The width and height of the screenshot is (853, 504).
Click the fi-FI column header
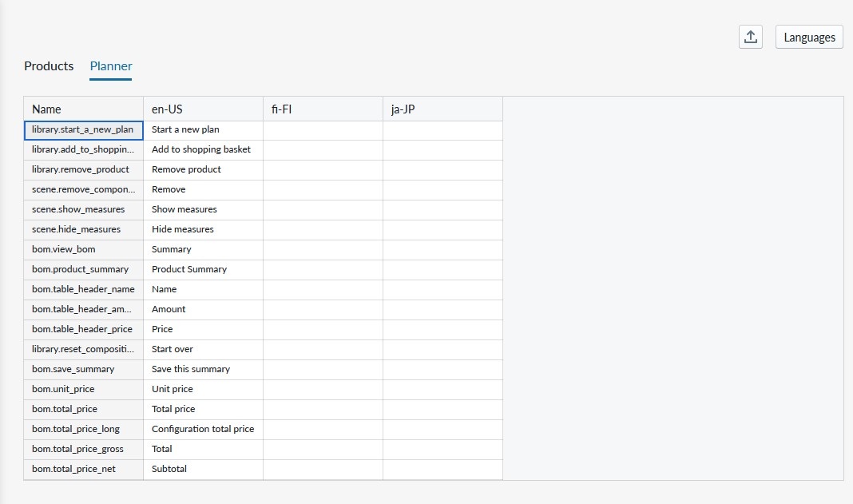pyautogui.click(x=323, y=109)
